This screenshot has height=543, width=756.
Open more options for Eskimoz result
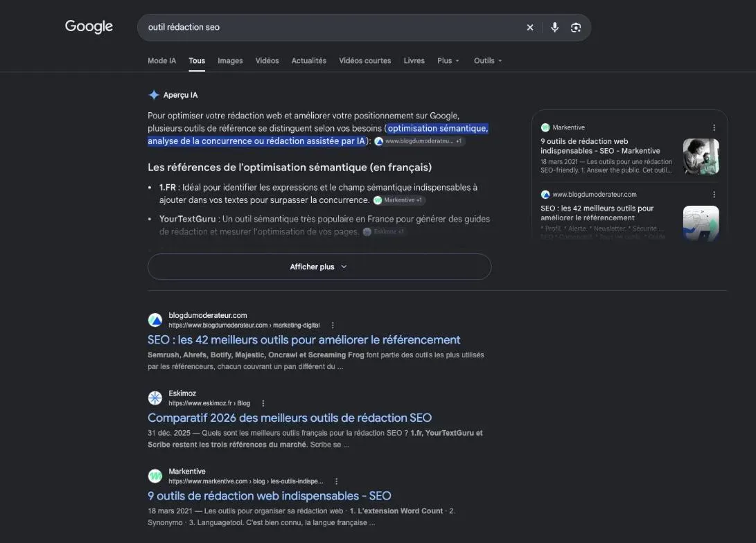pos(263,403)
